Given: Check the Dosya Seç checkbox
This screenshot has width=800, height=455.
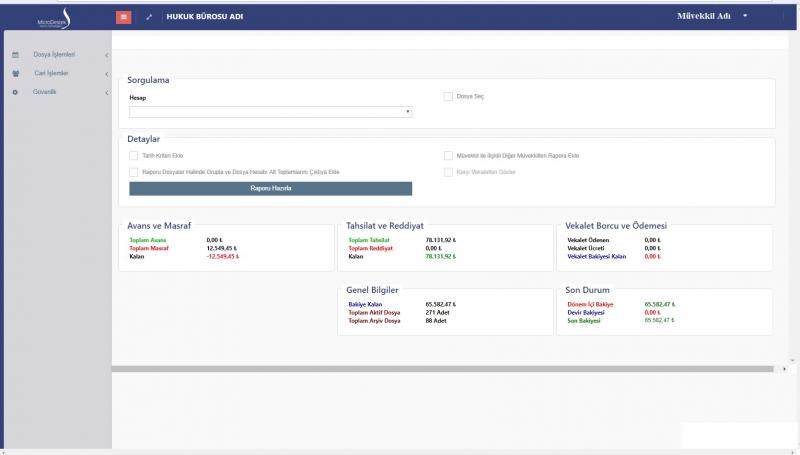Looking at the screenshot, I should point(448,96).
